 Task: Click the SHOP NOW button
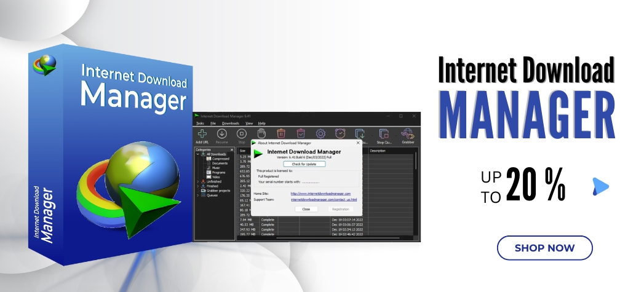544,248
